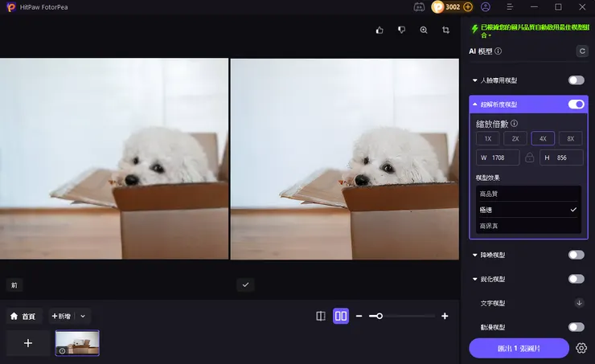Collapse the super-resolution model section
595x364 pixels.
pos(474,104)
